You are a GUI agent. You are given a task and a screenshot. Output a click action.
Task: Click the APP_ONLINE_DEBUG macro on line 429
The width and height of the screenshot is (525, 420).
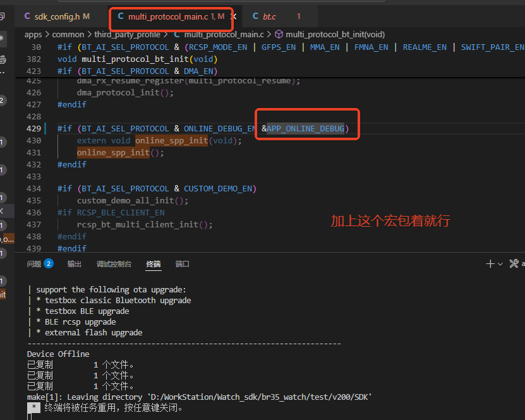click(x=305, y=128)
